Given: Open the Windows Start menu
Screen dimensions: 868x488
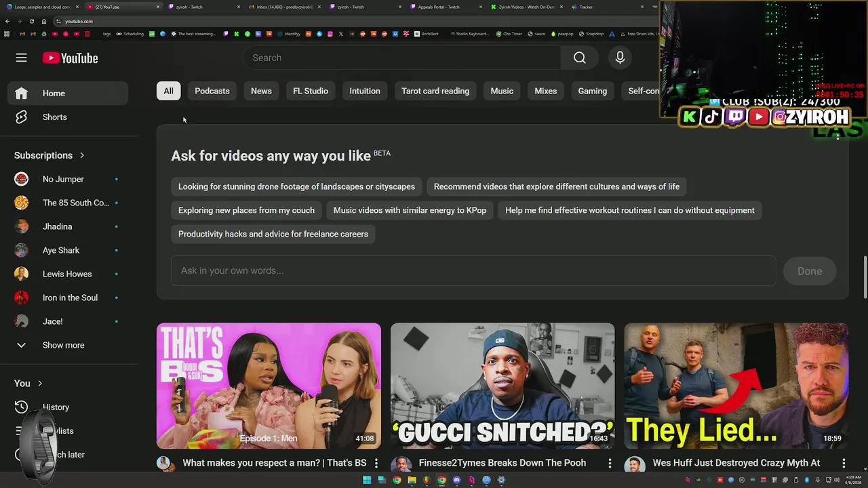Looking at the screenshot, I should click(x=367, y=480).
